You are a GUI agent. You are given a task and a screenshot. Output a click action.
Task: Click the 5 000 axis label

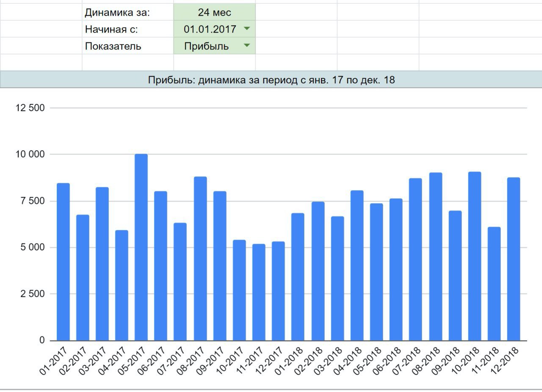(x=33, y=248)
